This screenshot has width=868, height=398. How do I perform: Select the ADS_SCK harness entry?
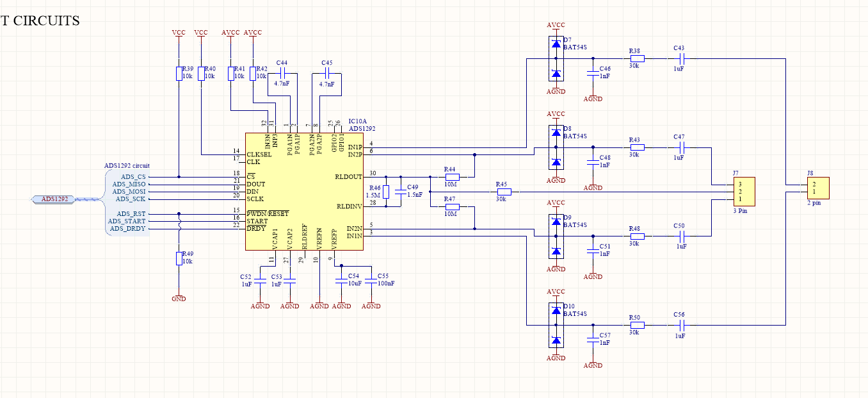coord(131,199)
